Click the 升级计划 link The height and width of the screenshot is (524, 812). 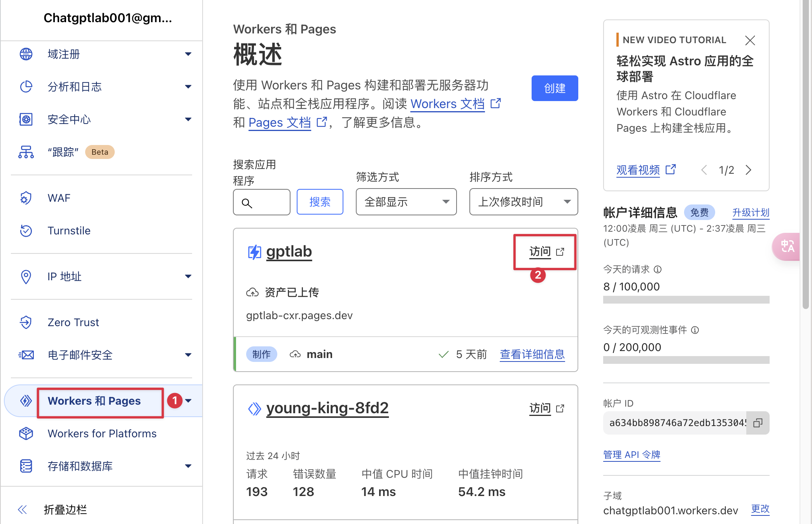point(751,213)
